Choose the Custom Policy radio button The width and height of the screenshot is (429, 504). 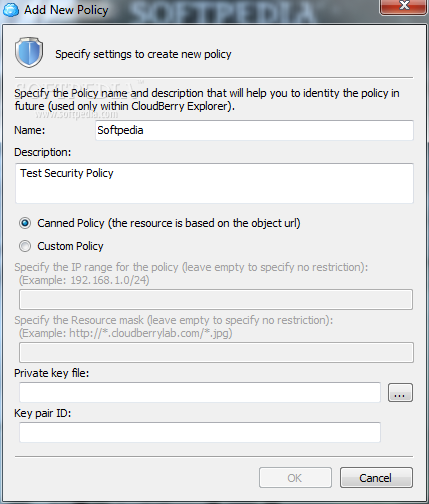[25, 246]
